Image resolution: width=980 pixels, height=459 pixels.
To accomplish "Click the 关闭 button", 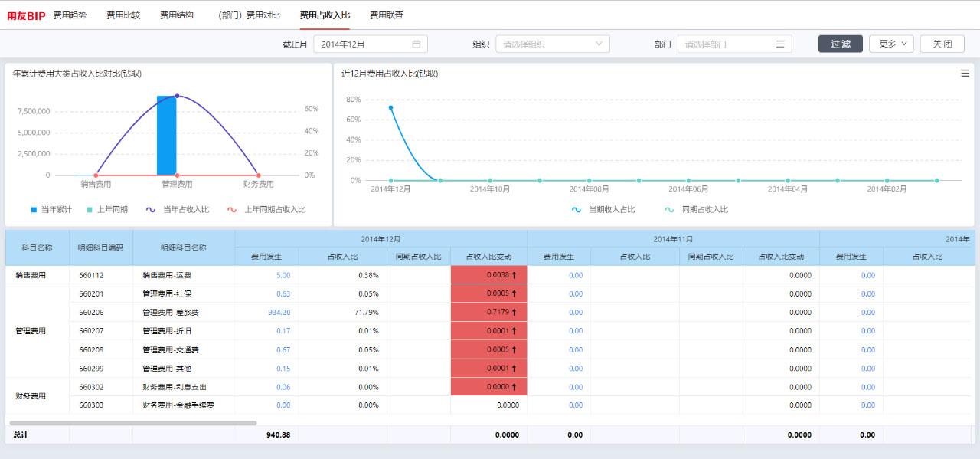I will point(942,44).
